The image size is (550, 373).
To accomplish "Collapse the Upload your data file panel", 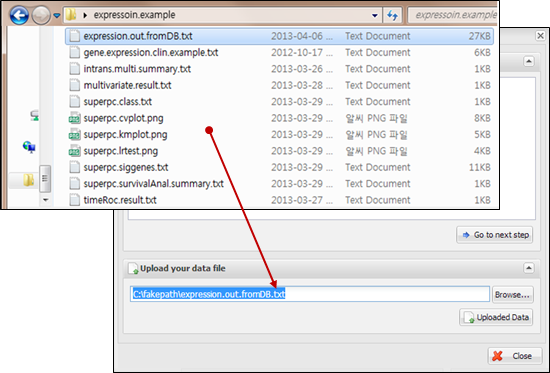I will tap(529, 268).
